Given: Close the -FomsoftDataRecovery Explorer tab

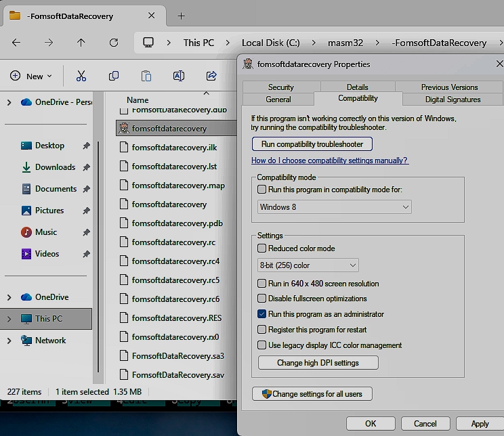Looking at the screenshot, I should click(151, 16).
